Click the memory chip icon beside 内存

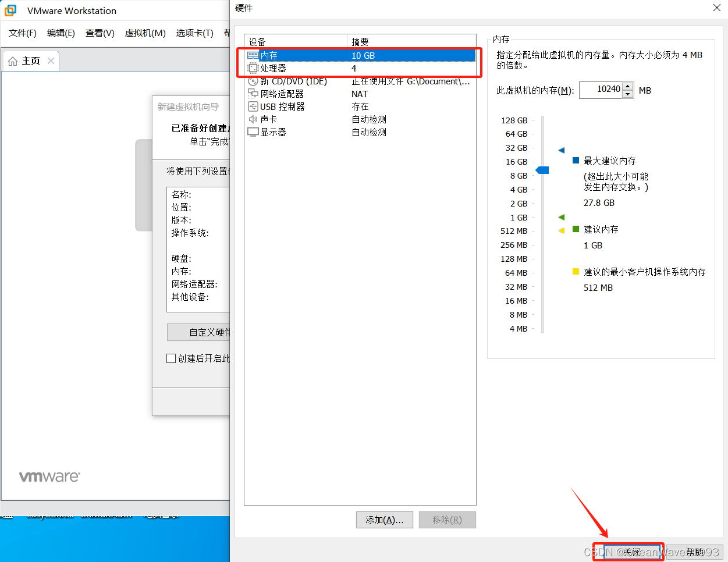tap(253, 55)
